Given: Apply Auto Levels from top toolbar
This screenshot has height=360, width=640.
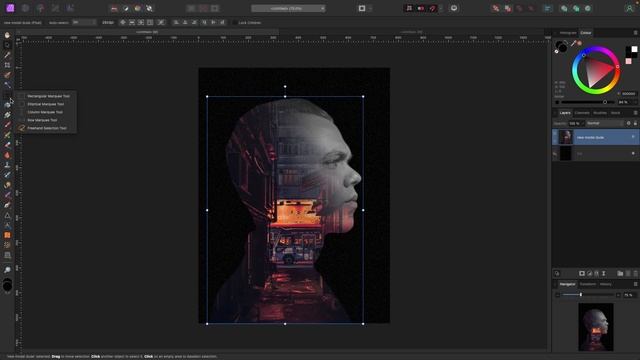Looking at the screenshot, I should click(114, 9).
